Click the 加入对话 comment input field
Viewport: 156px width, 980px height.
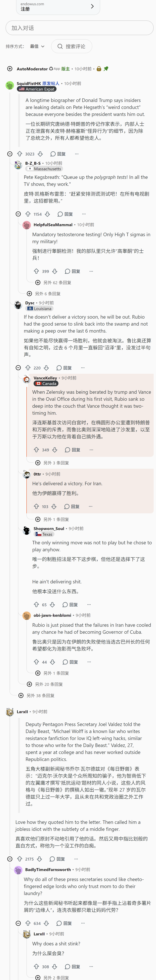click(x=79, y=28)
